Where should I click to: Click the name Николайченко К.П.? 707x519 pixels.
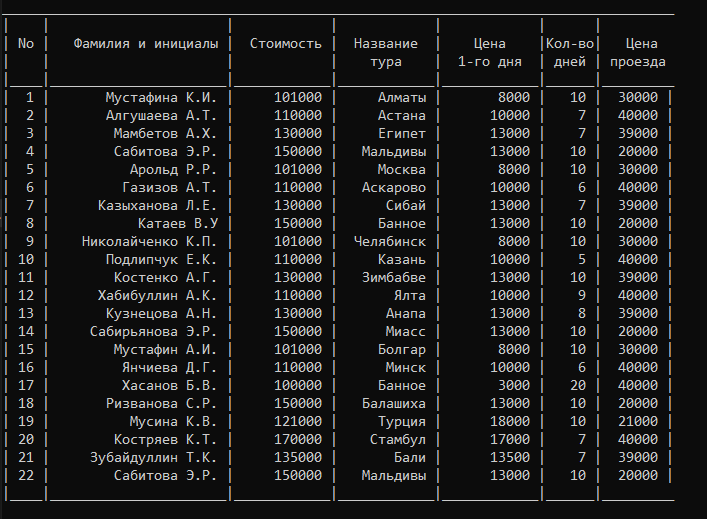[149, 242]
